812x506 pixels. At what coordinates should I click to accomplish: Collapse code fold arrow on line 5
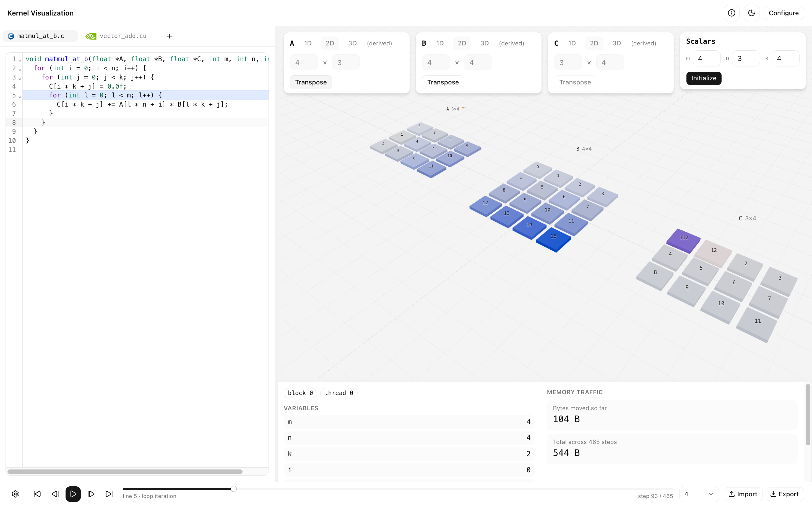(x=20, y=96)
